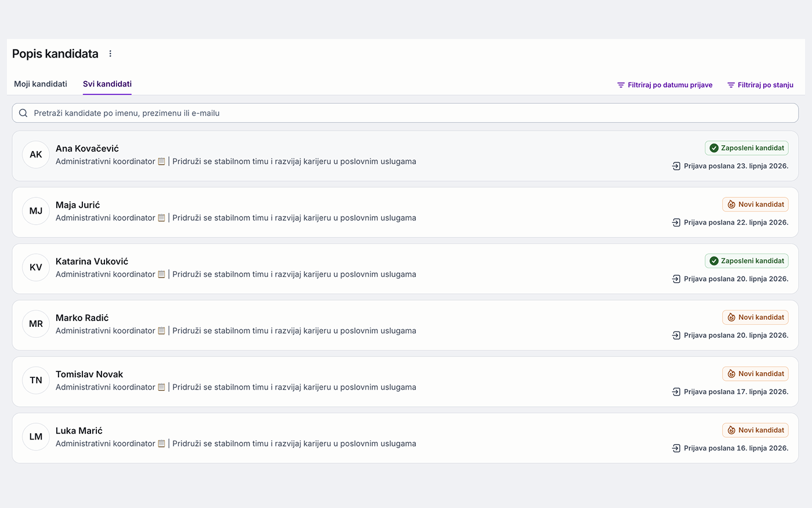Click Novi kandidat badge for Luka Marić
Image resolution: width=812 pixels, height=508 pixels.
[x=755, y=430]
